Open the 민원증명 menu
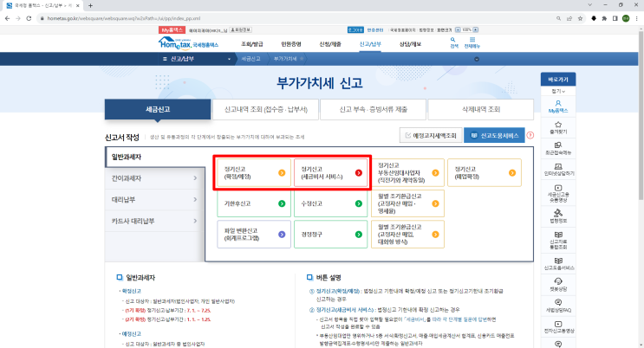The width and height of the screenshot is (644, 348). pos(290,44)
